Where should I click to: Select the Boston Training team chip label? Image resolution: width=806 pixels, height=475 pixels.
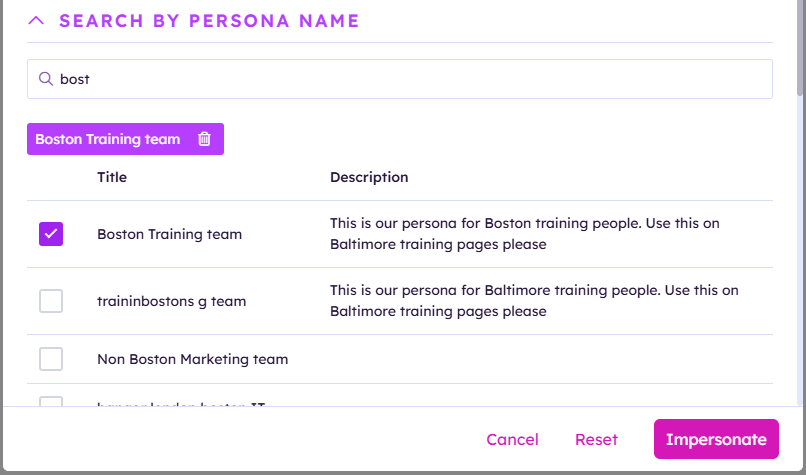click(108, 139)
